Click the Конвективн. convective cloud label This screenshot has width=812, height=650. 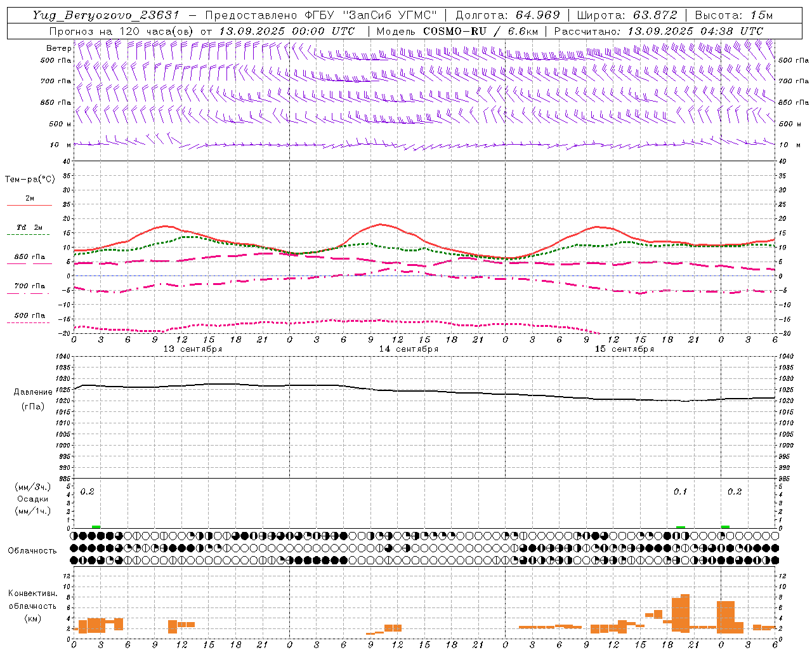[33, 594]
